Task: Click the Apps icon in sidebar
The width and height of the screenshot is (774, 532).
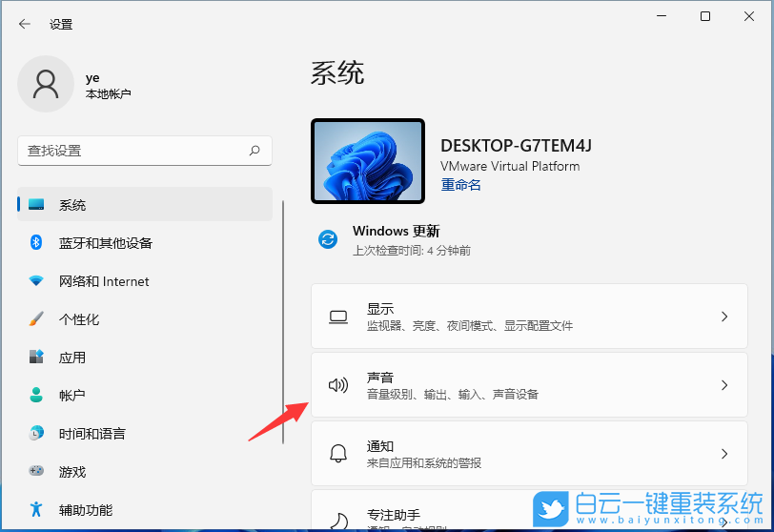Action: pos(36,357)
